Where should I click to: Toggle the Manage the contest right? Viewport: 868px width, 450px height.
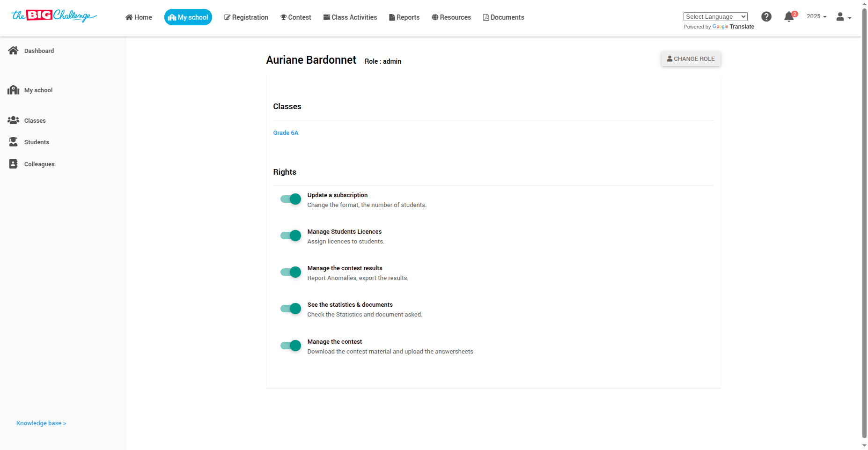coord(290,346)
